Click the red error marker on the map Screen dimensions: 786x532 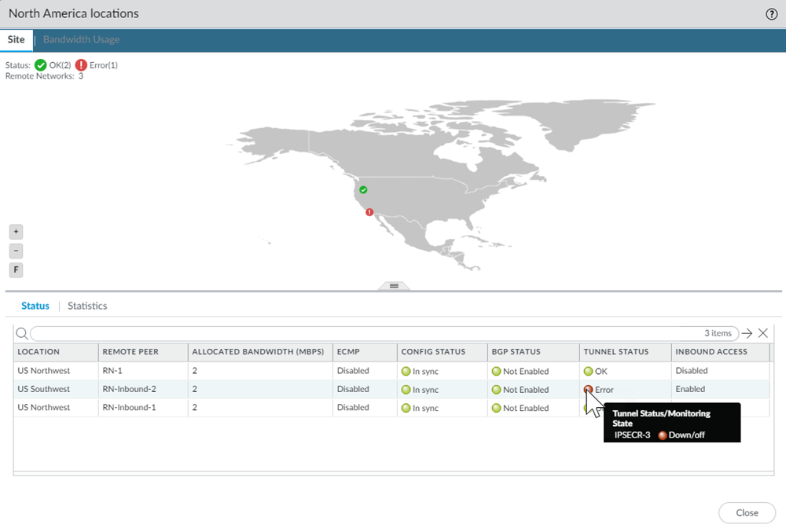pos(368,211)
